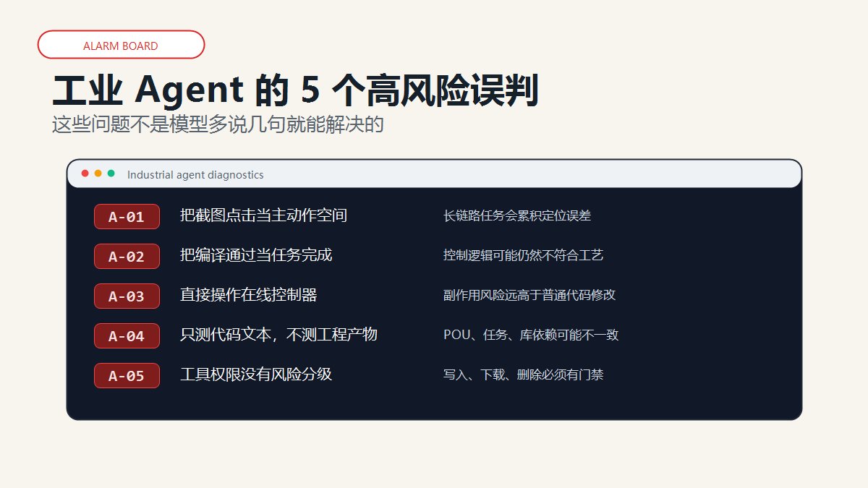The height and width of the screenshot is (488, 868).
Task: Click the A-03 alarm badge
Action: (127, 296)
